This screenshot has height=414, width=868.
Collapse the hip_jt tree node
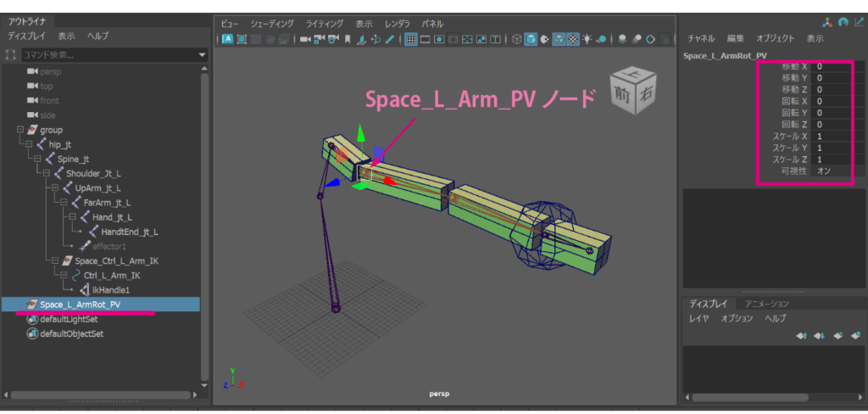click(30, 145)
